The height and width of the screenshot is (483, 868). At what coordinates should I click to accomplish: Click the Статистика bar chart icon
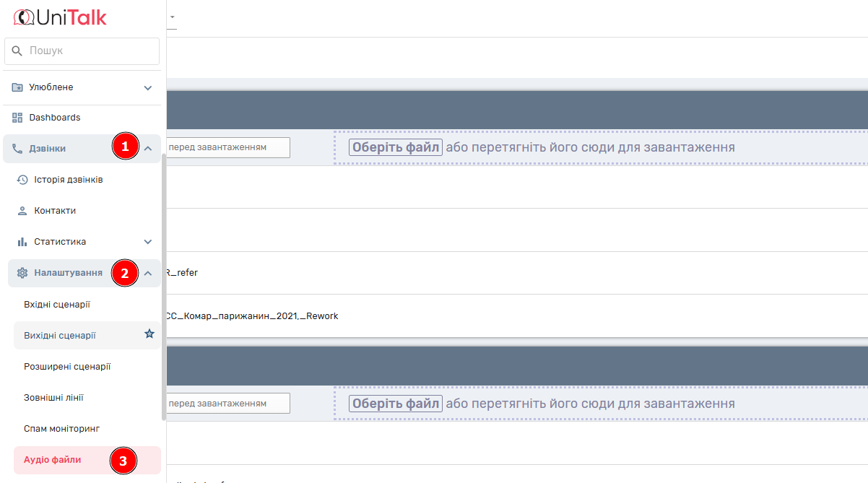tap(22, 242)
